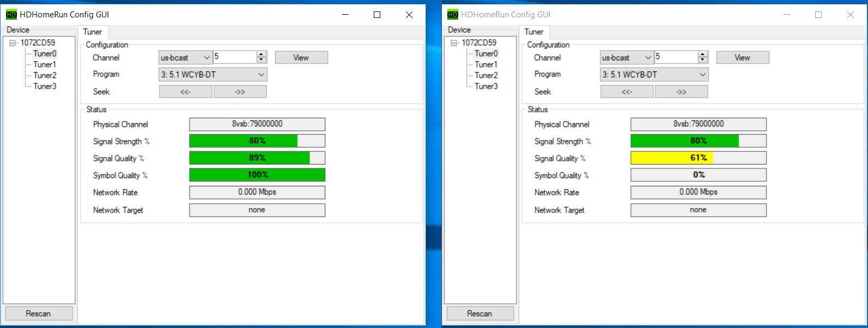The height and width of the screenshot is (328, 868).
Task: Click HD app icon in left window title bar
Action: click(x=11, y=15)
